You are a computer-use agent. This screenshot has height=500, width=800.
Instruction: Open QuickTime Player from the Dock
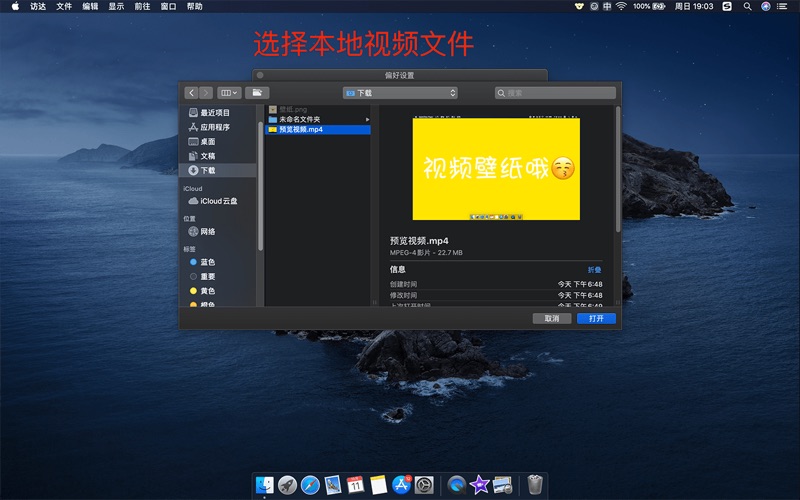pyautogui.click(x=457, y=485)
